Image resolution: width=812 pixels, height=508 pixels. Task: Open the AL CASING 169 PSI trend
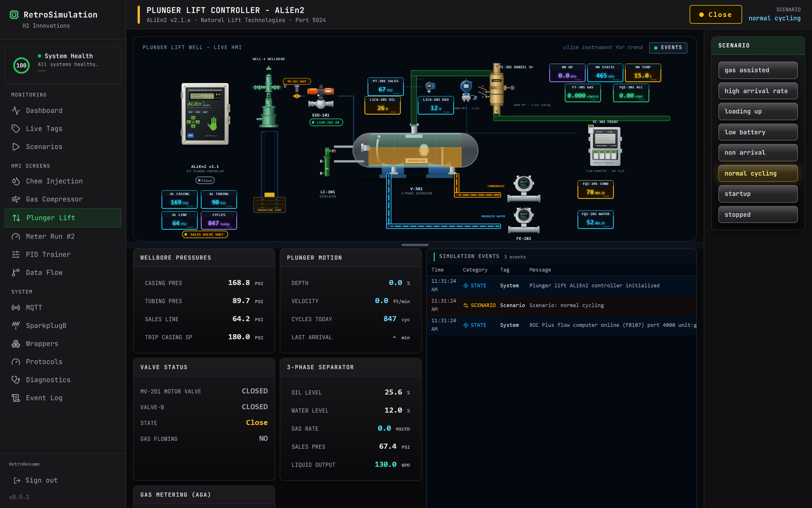[180, 200]
